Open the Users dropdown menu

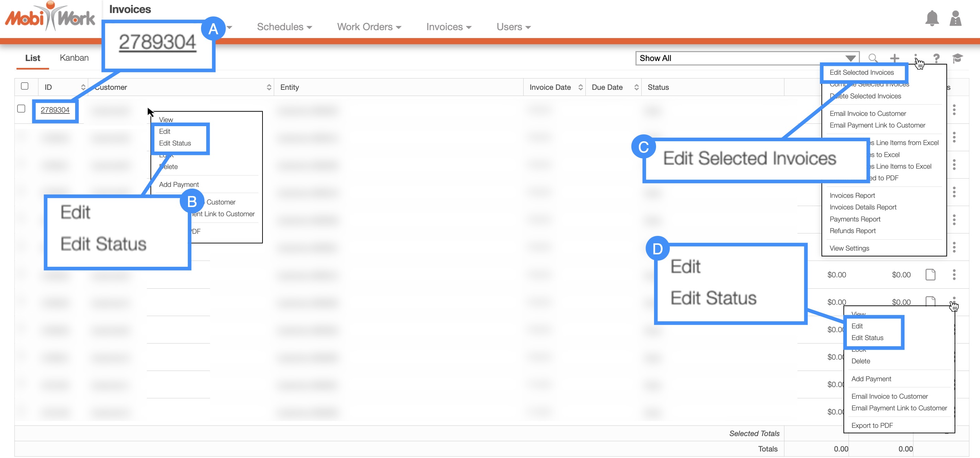coord(513,27)
